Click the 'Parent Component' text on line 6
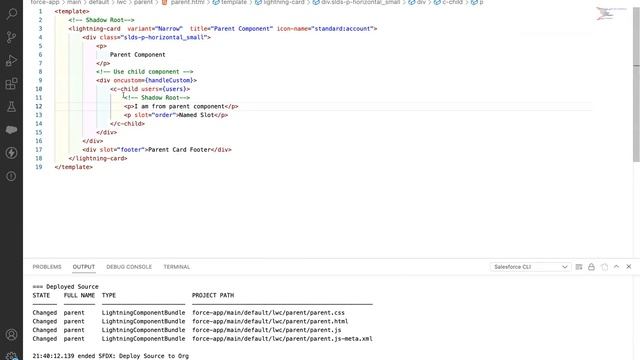640x360 pixels. coord(138,55)
